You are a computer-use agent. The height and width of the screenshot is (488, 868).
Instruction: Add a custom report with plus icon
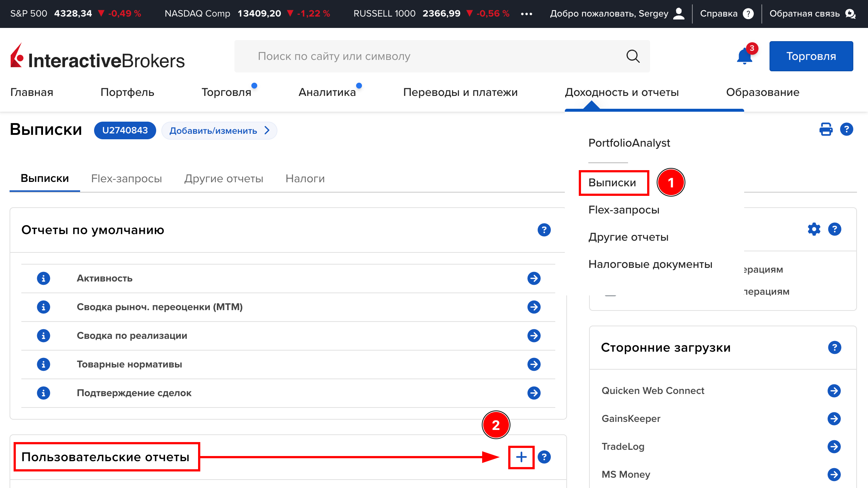521,457
